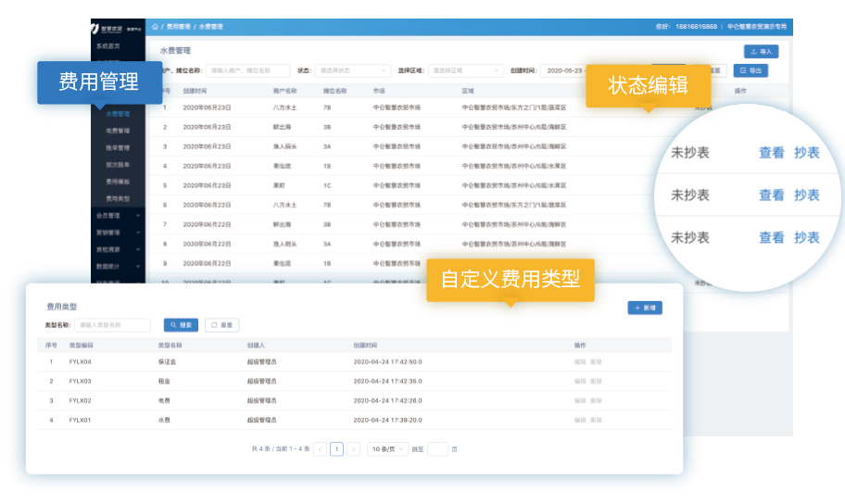
Task: Click the 导出 export button
Action: tap(750, 70)
